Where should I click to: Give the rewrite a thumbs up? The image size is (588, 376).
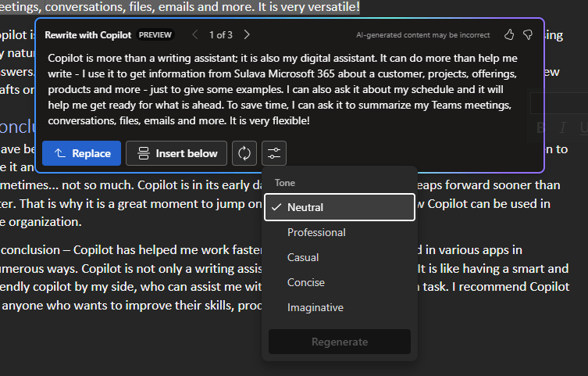(509, 35)
